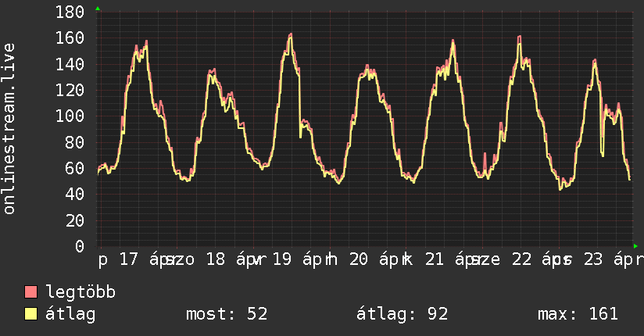Click the '20' date label on x-axis
The height and width of the screenshot is (336, 644).
tap(359, 259)
